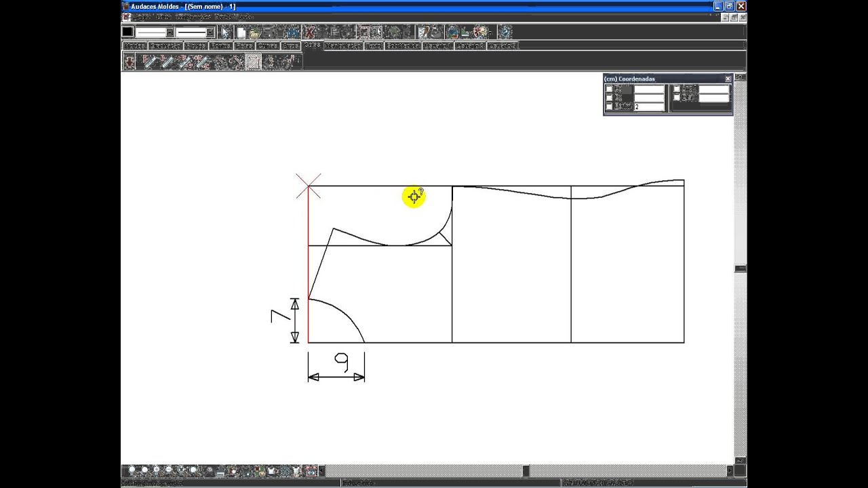Image resolution: width=868 pixels, height=488 pixels.
Task: Select the active Cotas tab
Action: (313, 45)
